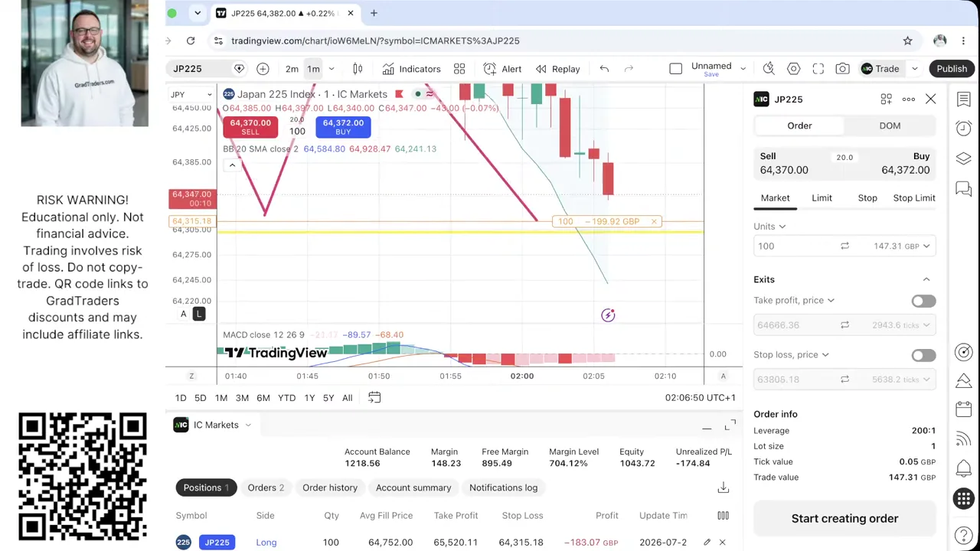This screenshot has height=551, width=980.
Task: Set chart range to 1D
Action: click(x=181, y=398)
